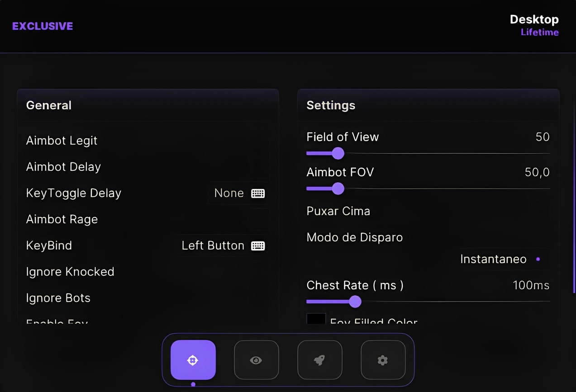
Task: Click the Chest Rate slider handle
Action: click(355, 302)
